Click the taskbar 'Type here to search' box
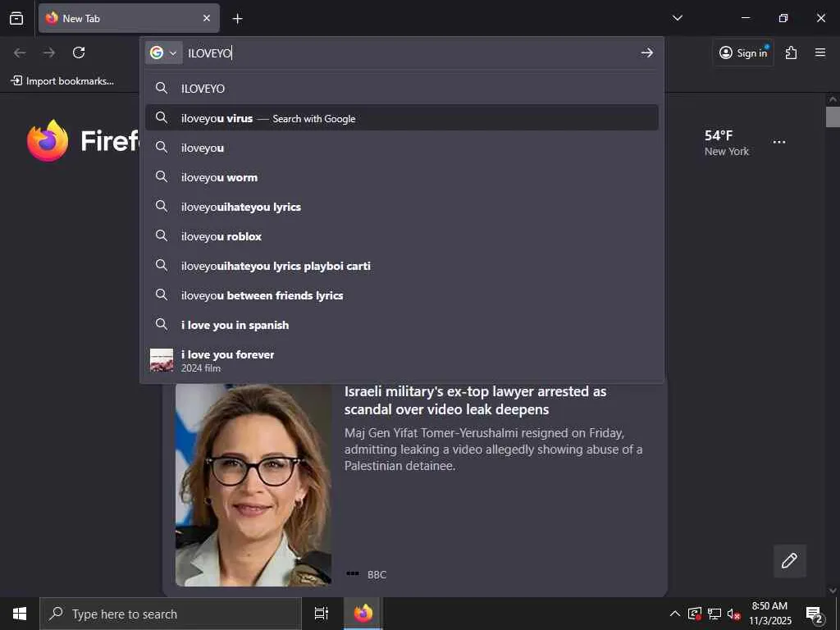Image resolution: width=840 pixels, height=630 pixels. click(x=171, y=614)
